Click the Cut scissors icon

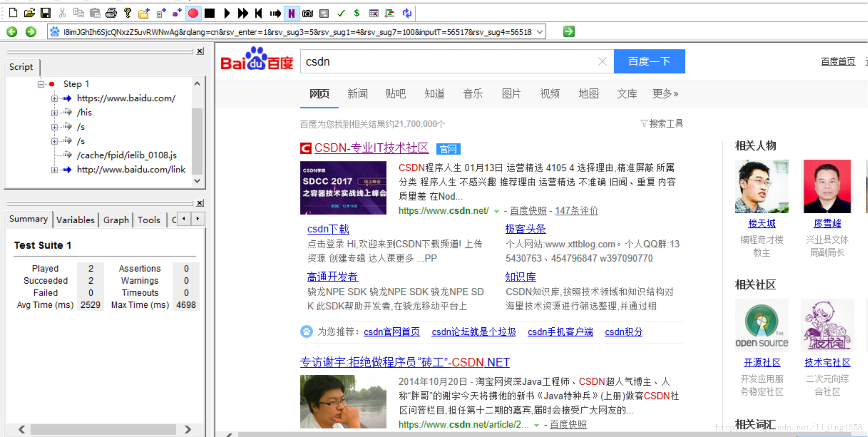pyautogui.click(x=62, y=13)
